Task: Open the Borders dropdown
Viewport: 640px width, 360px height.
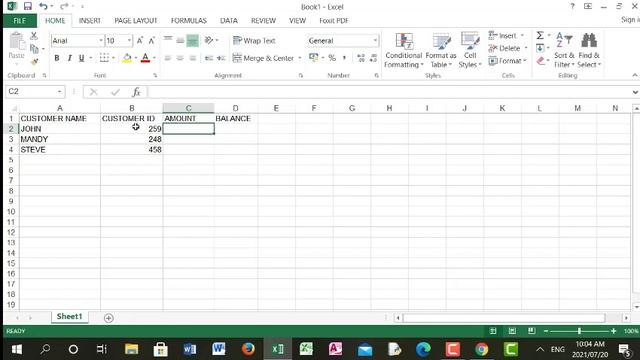Action: click(113, 58)
